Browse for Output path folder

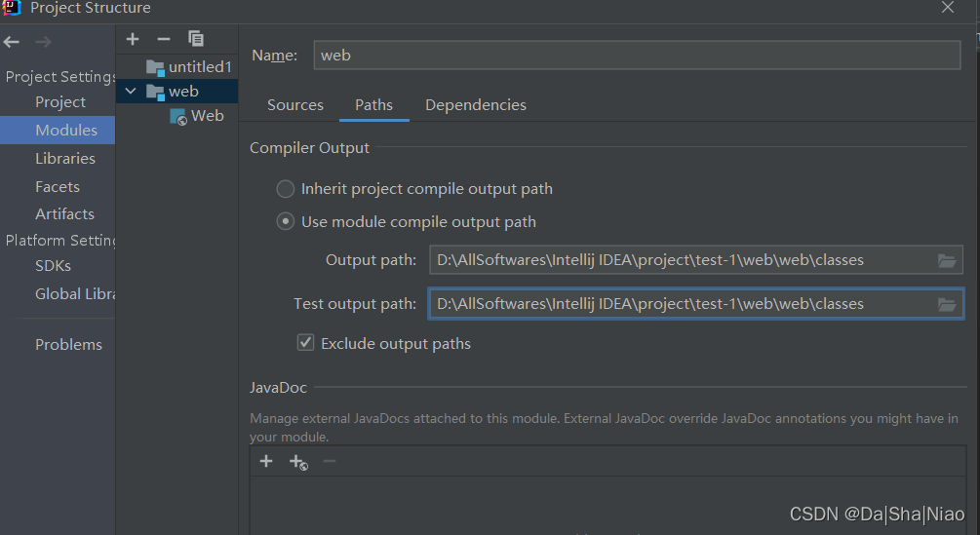coord(946,260)
